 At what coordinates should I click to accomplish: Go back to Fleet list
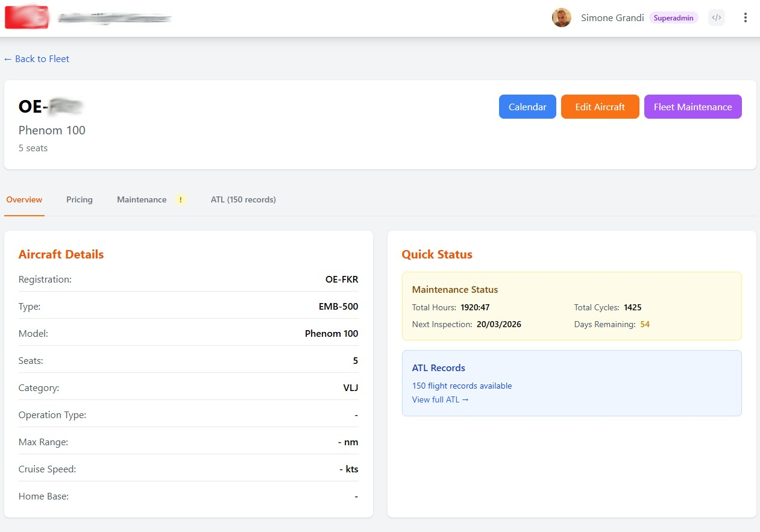(37, 59)
